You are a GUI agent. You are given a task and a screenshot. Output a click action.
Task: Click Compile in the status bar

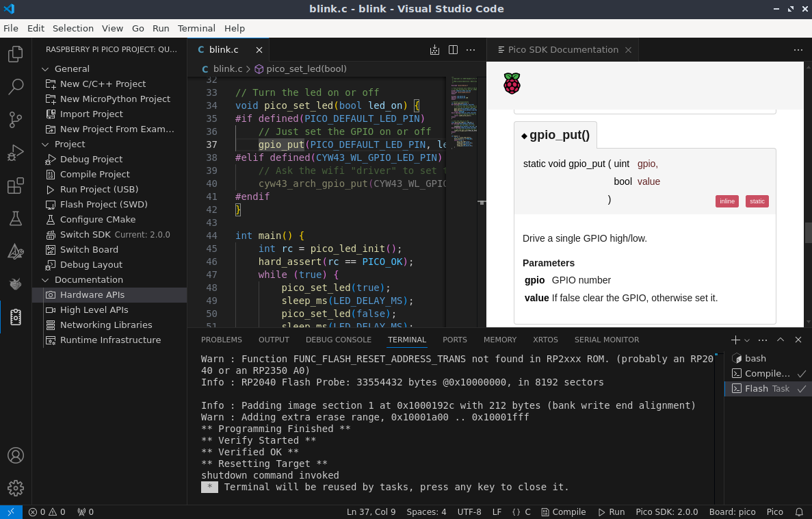click(564, 511)
